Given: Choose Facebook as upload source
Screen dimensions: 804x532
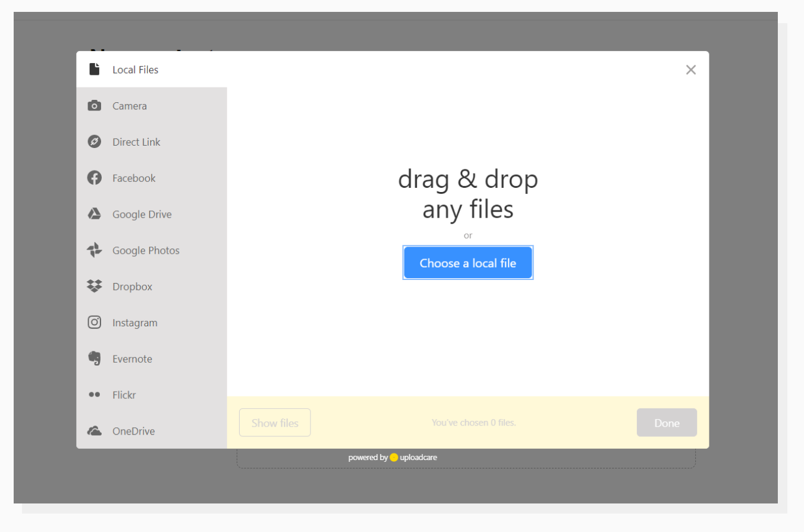Looking at the screenshot, I should (133, 178).
